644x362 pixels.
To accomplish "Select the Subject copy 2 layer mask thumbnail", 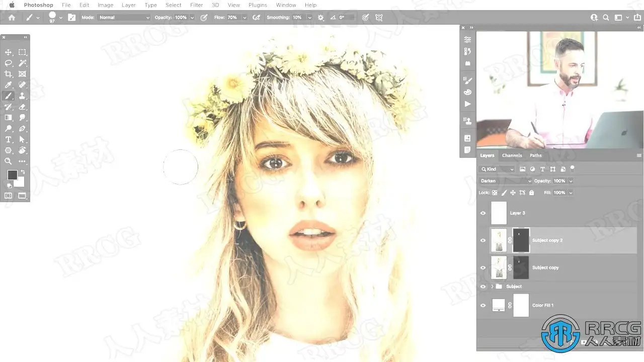I will 521,240.
